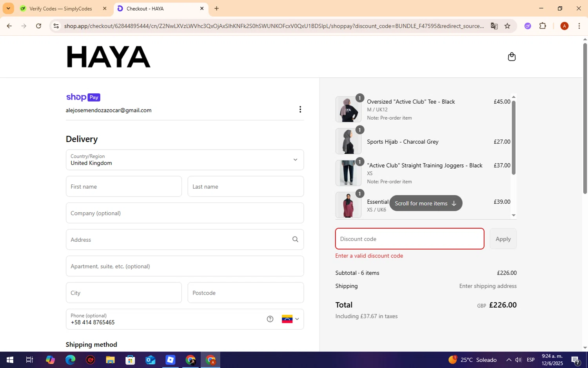This screenshot has height=368, width=588.
Task: Open the phone country flag selector
Action: 290,319
